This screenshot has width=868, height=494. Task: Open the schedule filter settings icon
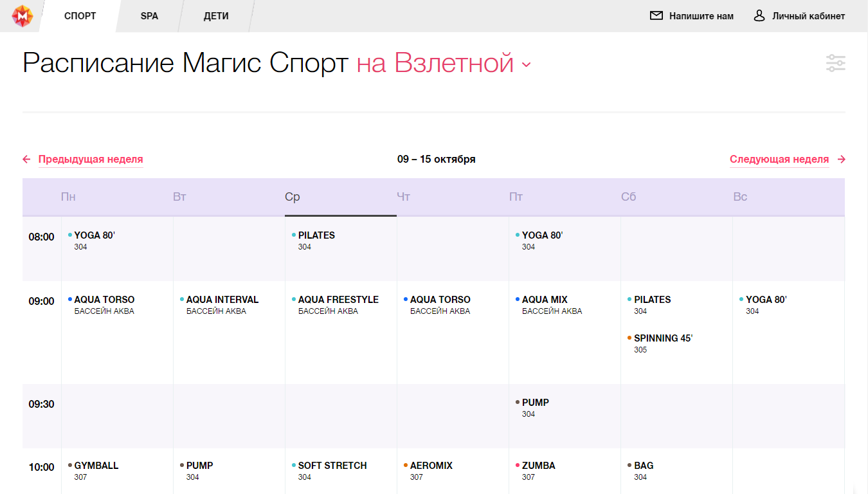click(835, 63)
